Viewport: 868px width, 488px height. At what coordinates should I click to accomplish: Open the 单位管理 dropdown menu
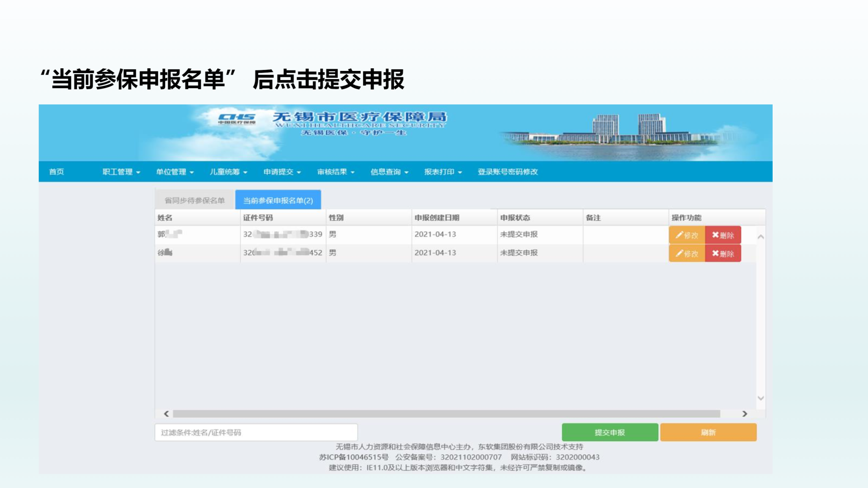(175, 172)
